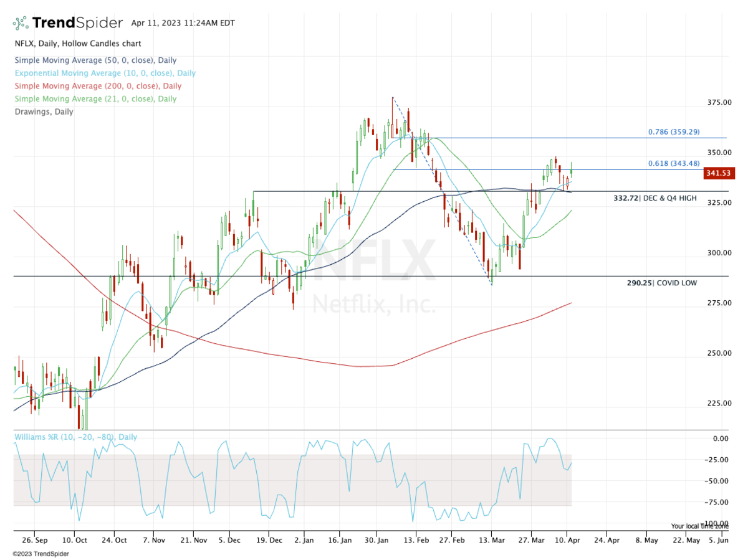Click the TrendSpider spider logo icon
The image size is (748, 560).
pyautogui.click(x=21, y=24)
